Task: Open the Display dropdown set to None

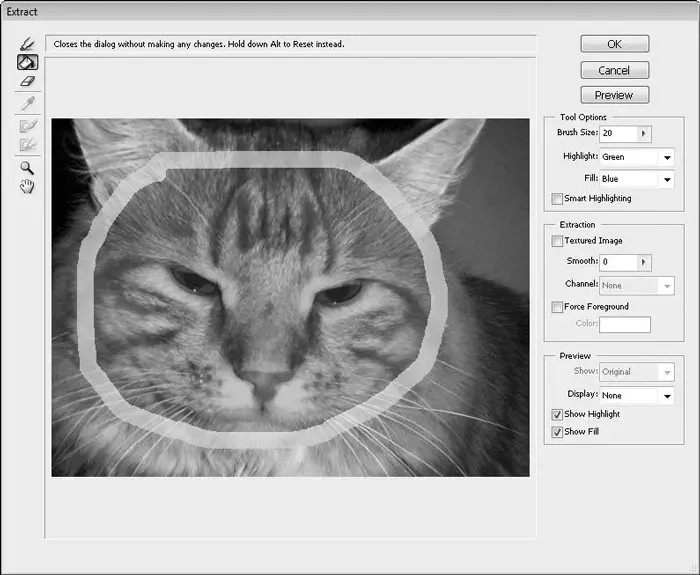Action: tap(666, 396)
